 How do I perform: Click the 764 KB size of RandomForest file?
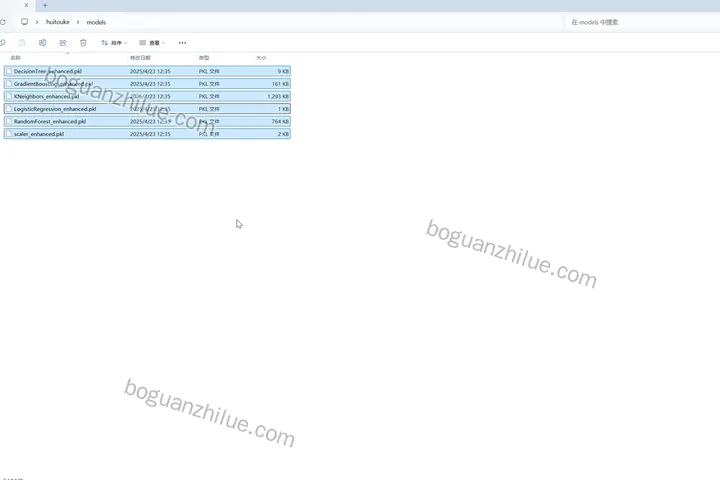(280, 121)
